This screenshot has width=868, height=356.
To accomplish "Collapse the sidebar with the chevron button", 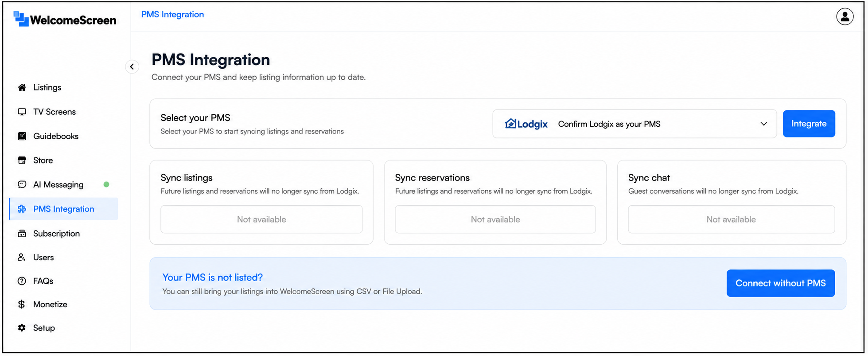I will tap(132, 67).
